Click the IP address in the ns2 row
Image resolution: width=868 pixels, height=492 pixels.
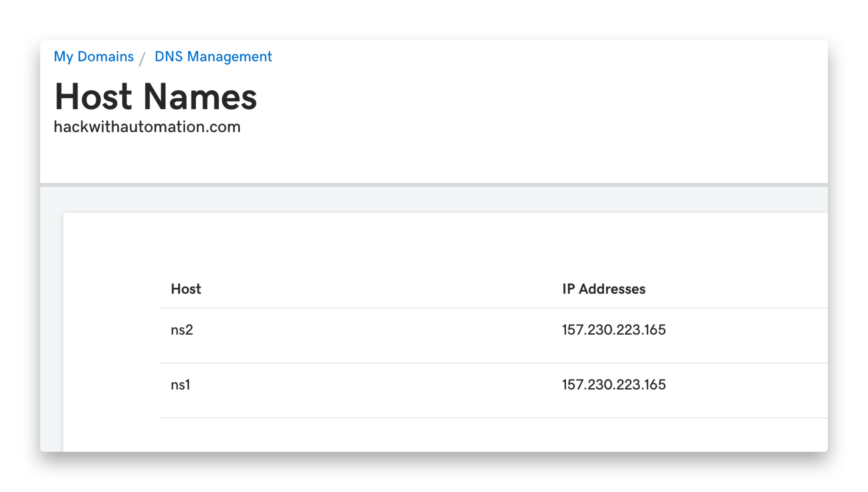tap(614, 330)
